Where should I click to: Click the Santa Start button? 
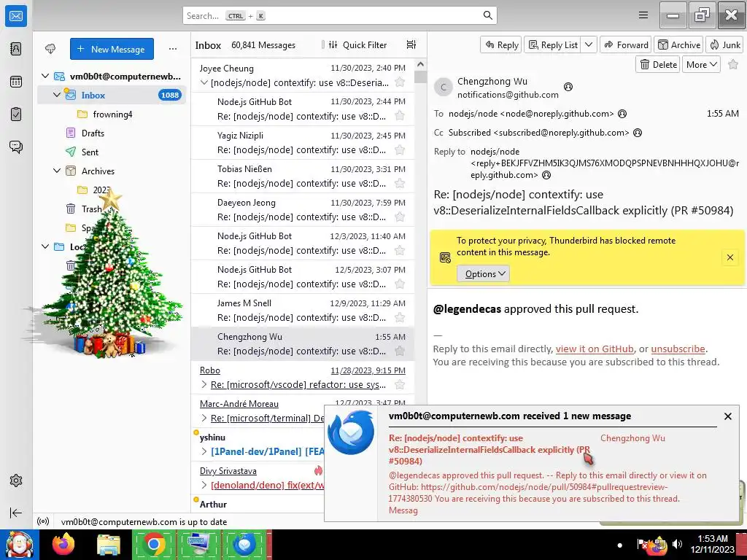(19, 544)
